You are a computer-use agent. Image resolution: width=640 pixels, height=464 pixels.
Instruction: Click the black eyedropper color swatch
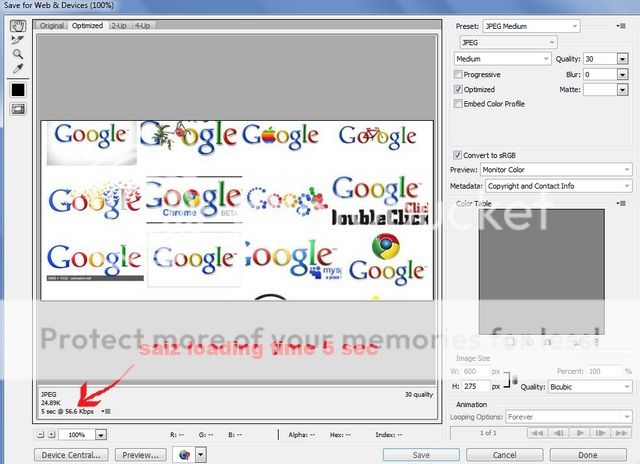point(17,90)
